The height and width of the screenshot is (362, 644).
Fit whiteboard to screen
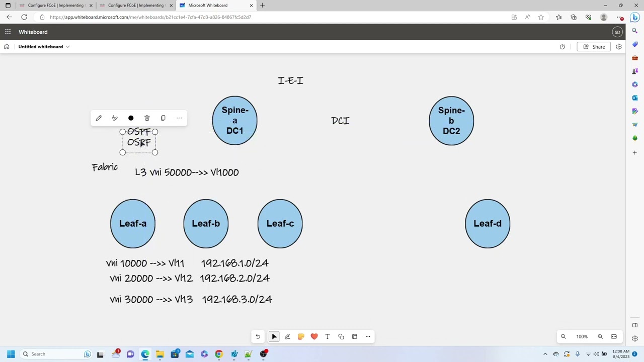(614, 337)
